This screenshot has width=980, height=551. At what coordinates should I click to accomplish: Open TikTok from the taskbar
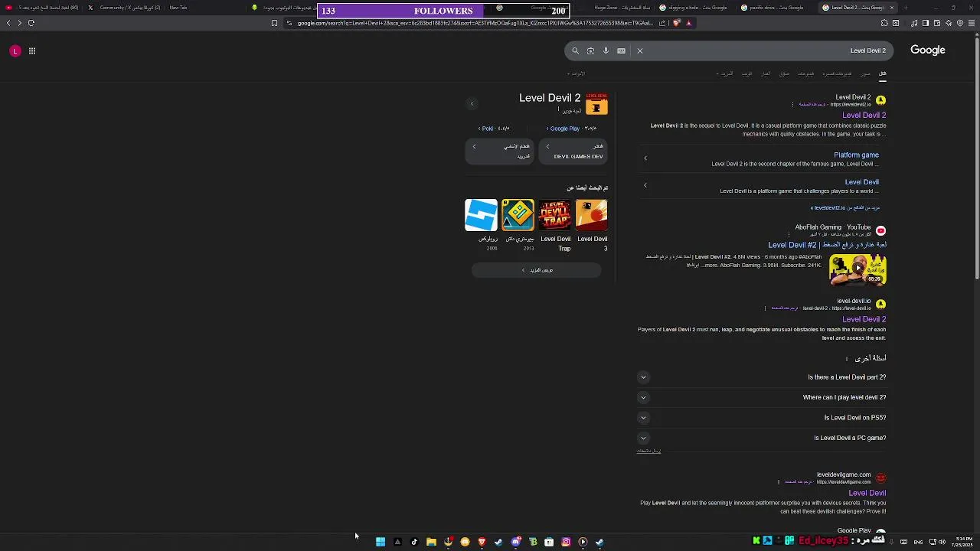tap(414, 542)
